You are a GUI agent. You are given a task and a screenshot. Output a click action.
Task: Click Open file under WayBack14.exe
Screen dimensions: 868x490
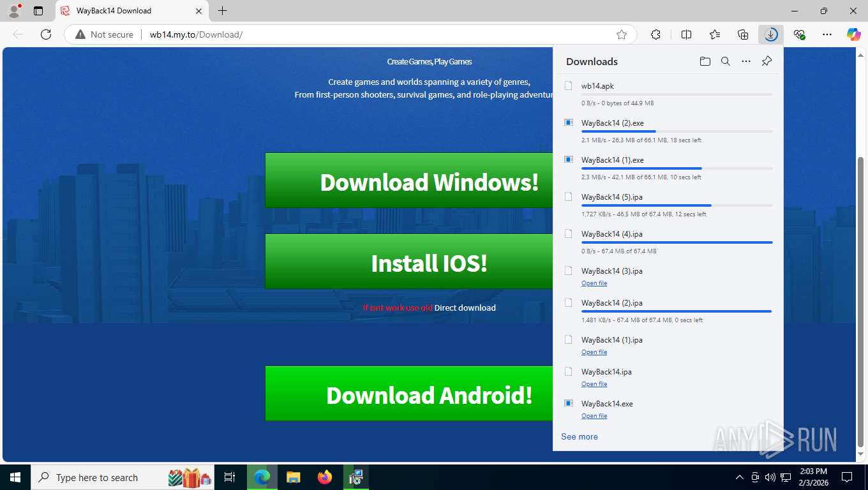click(x=594, y=416)
